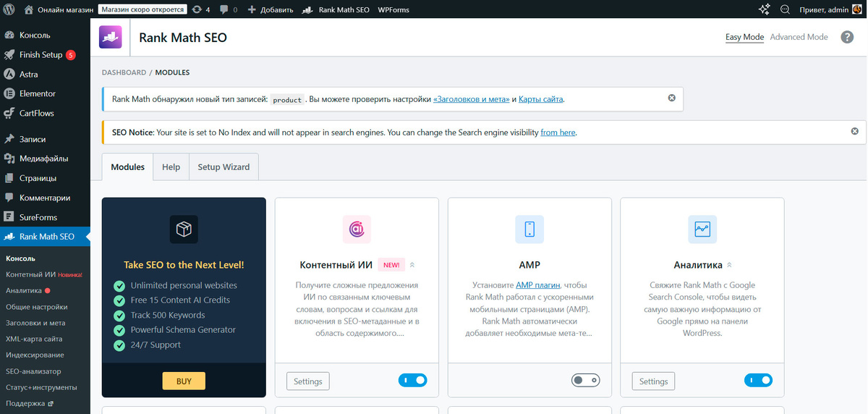Open the Онлайн магазин home icon
The width and height of the screenshot is (868, 414).
(28, 9)
